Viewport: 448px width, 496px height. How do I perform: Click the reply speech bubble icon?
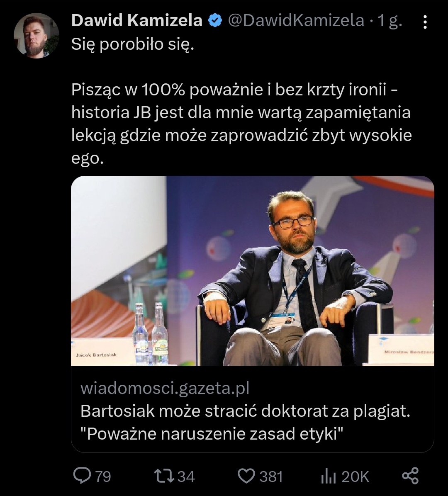tap(82, 476)
